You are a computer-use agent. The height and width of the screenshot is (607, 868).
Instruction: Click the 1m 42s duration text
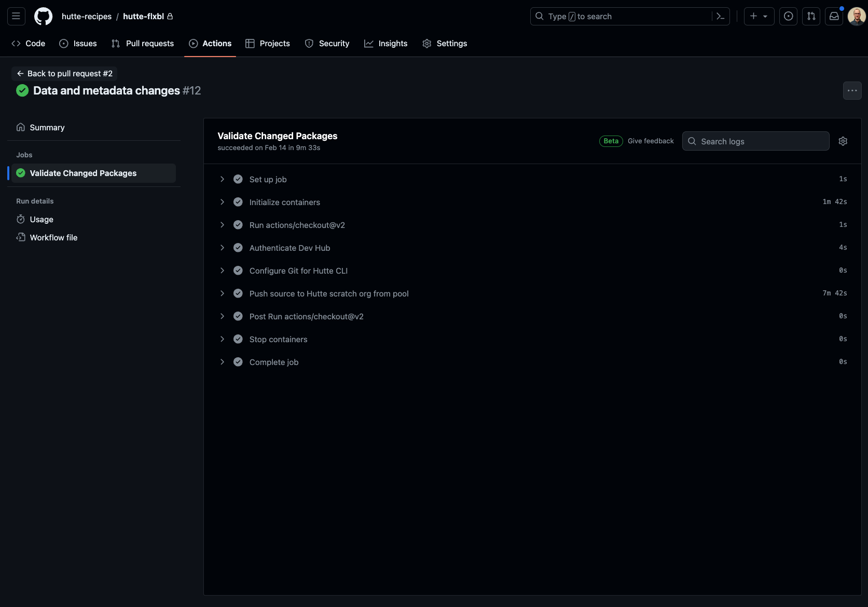(834, 202)
